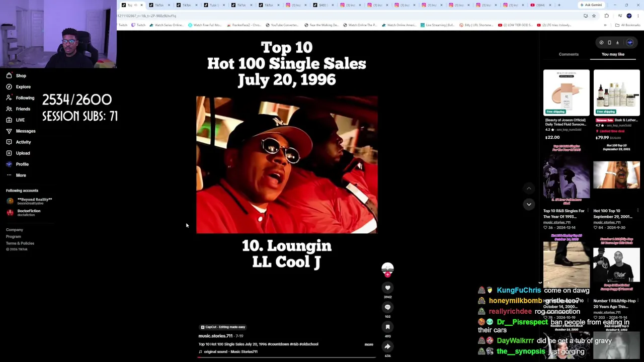This screenshot has width=644, height=362.
Task: Open the Beyond Reality followed account
Action: click(29, 201)
